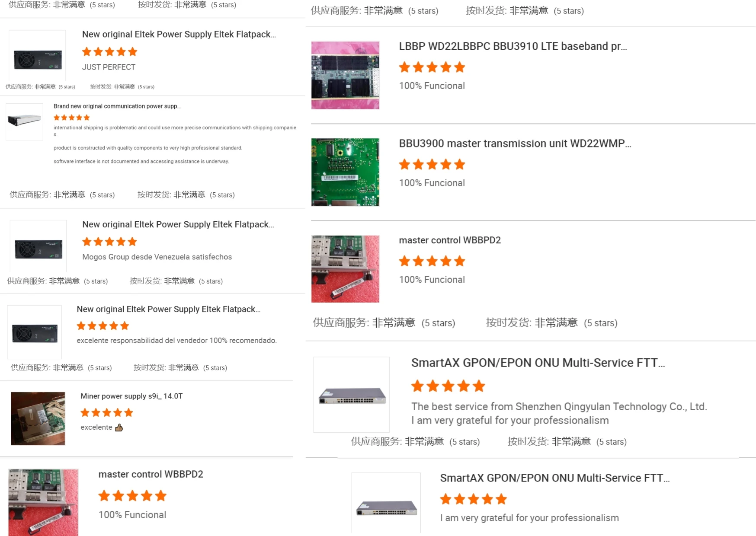756x536 pixels.
Task: Click the LBBP baseband board thumbnail on pink background
Action: tap(345, 75)
